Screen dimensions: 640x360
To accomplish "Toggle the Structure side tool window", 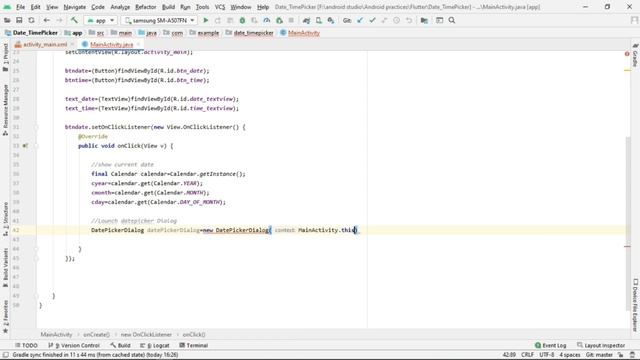I will [x=5, y=219].
